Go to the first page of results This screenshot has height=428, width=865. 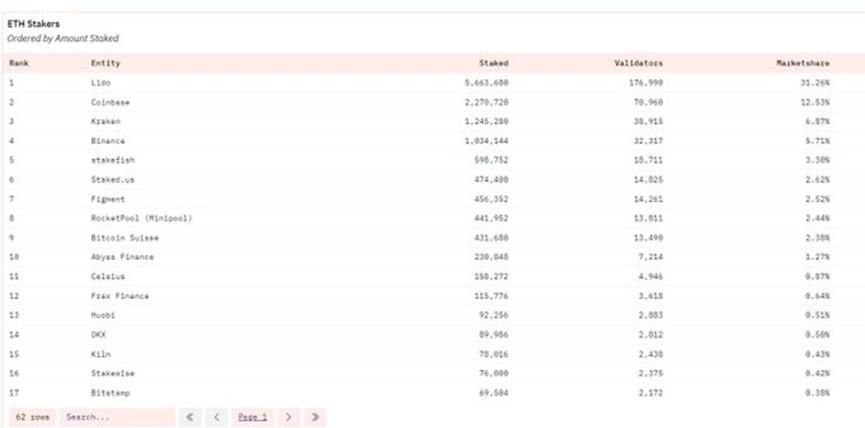coord(190,417)
